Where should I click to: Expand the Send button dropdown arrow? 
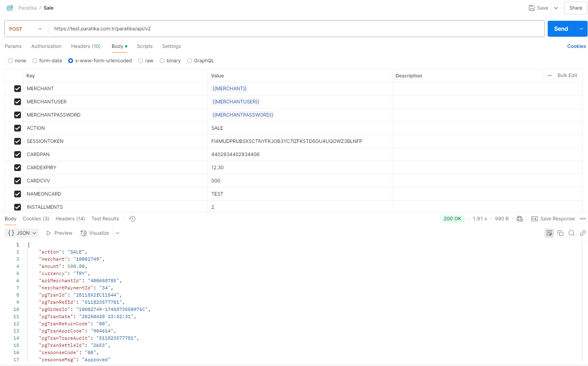(581, 29)
